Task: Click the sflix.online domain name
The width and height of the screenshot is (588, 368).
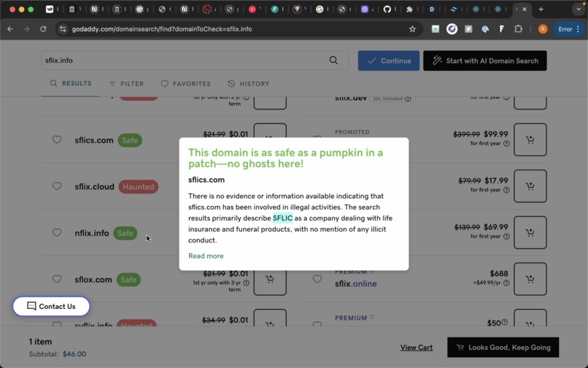Action: pyautogui.click(x=356, y=284)
